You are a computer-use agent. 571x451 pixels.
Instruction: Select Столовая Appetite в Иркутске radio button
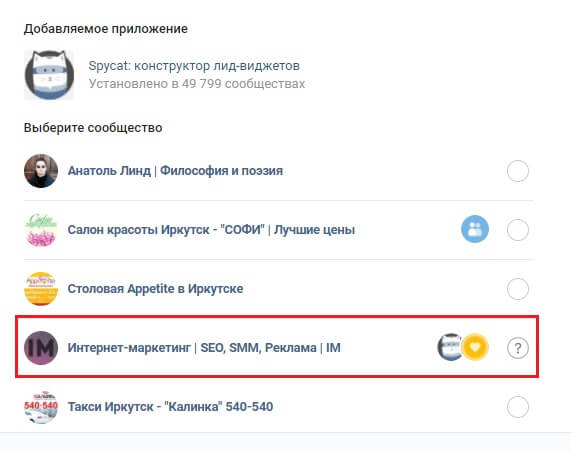pos(517,289)
